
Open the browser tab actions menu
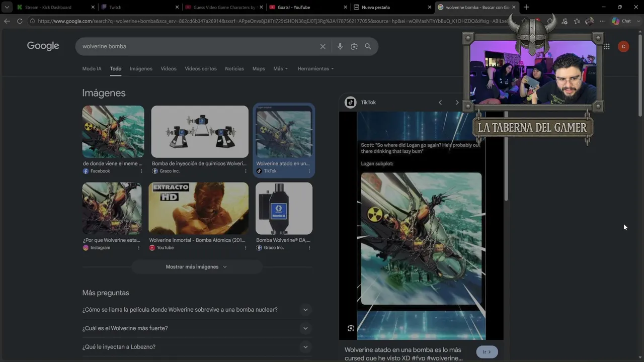pos(7,7)
